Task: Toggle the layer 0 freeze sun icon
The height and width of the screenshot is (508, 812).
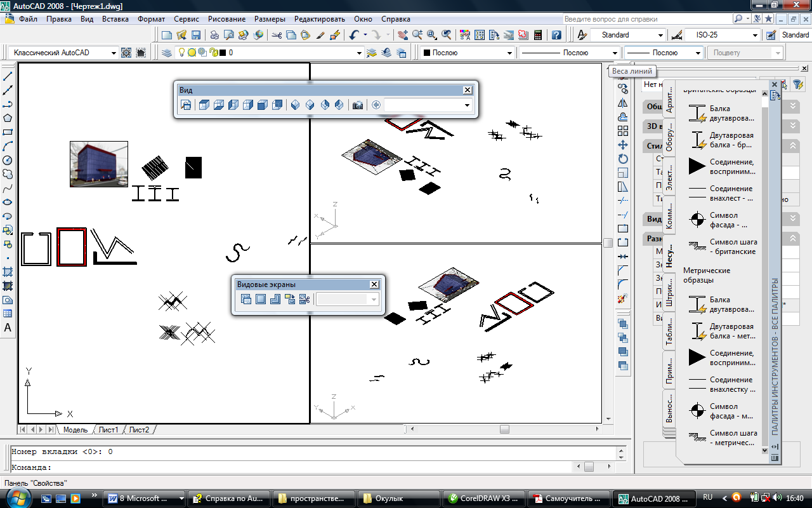Action: [192, 53]
